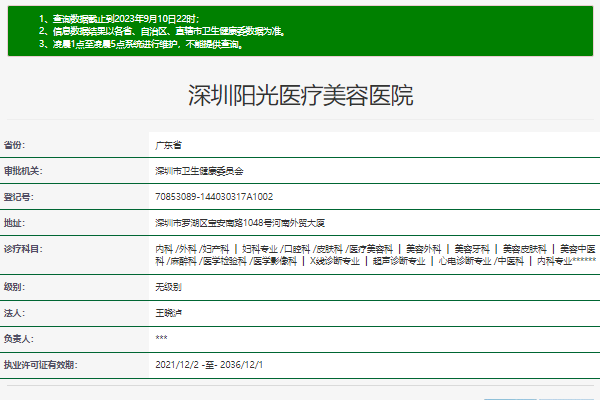Click 妇产科 in the 诊疗科目 list
The image size is (600, 400).
coord(216,249)
